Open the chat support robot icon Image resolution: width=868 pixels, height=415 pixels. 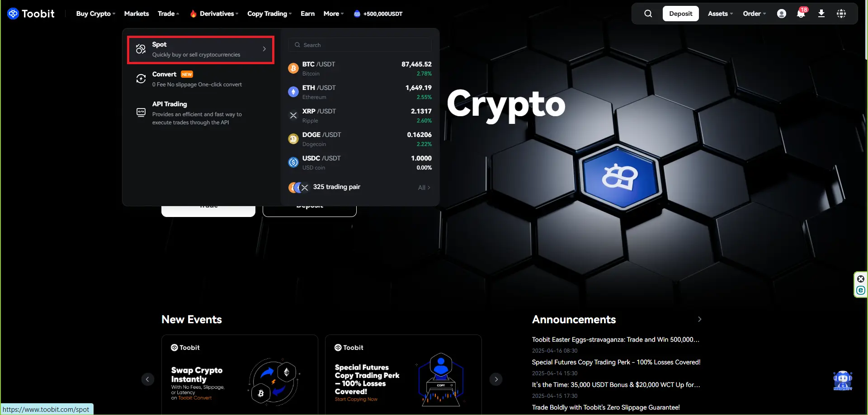click(x=842, y=380)
